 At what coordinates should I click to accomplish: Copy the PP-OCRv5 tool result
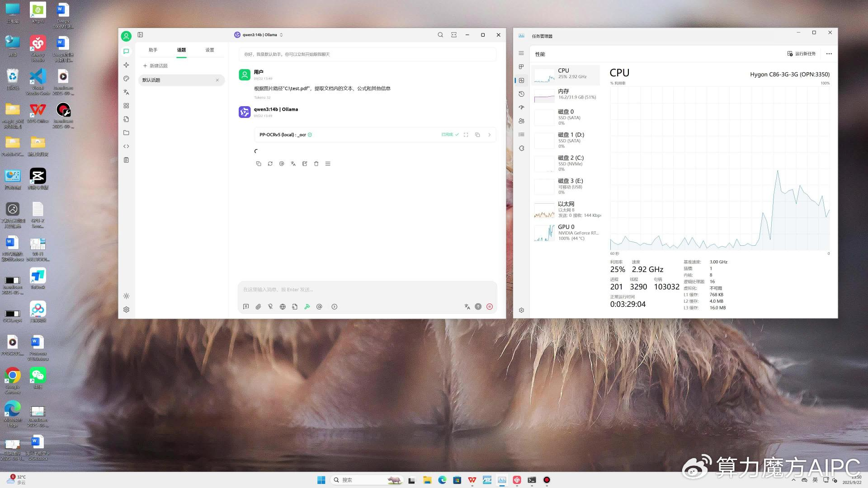[x=477, y=135]
